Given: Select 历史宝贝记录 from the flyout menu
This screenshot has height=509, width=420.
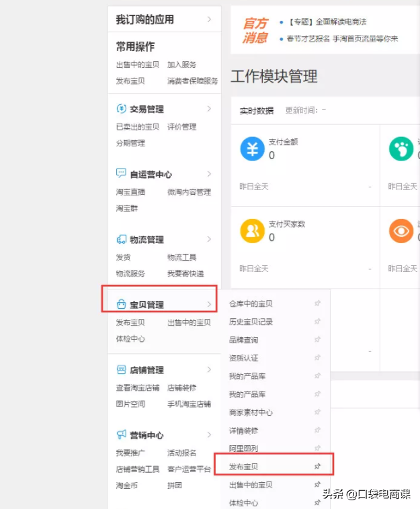Looking at the screenshot, I should point(251,322).
